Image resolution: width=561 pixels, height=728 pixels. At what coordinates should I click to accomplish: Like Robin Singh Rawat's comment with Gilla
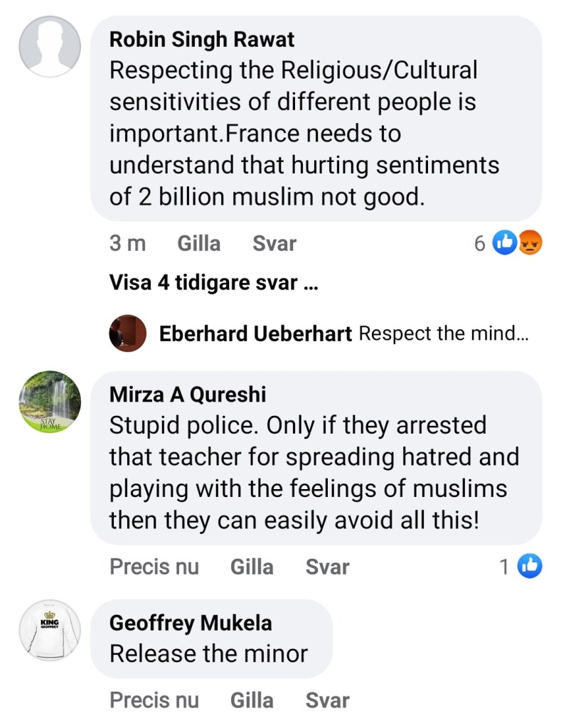coord(198,244)
